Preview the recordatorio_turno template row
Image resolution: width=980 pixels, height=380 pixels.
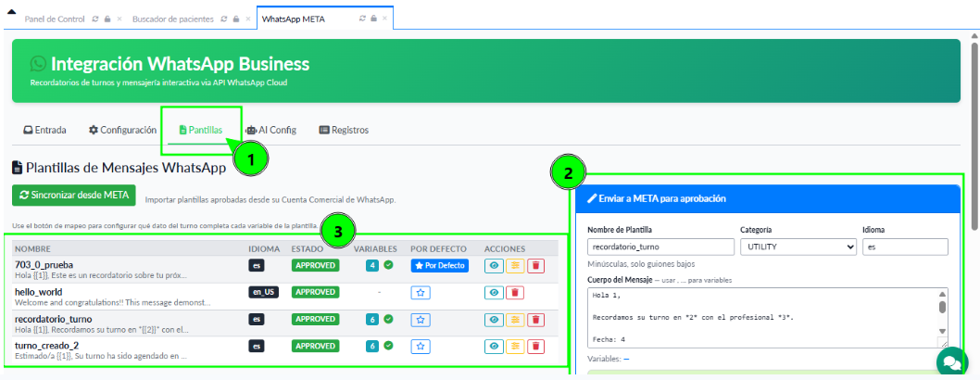click(x=494, y=320)
